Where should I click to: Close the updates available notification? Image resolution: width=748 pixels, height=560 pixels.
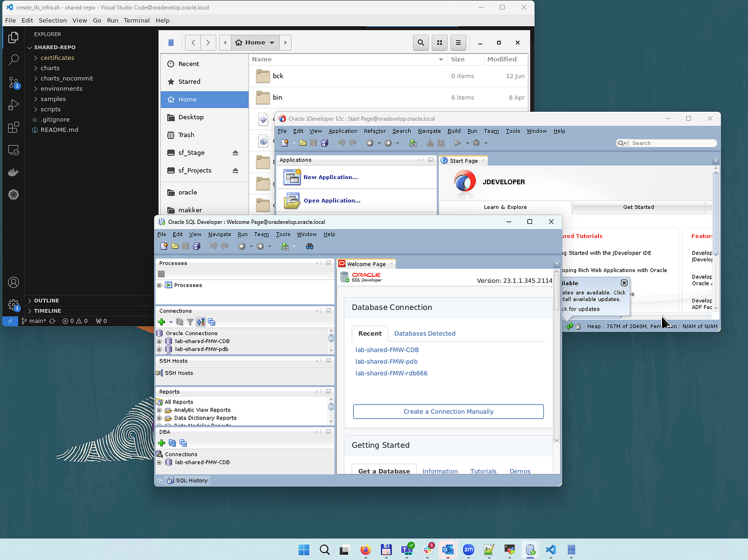pos(624,283)
